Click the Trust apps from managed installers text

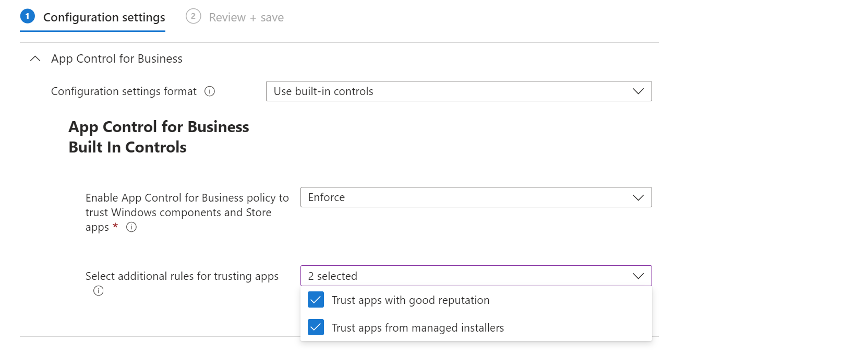418,328
